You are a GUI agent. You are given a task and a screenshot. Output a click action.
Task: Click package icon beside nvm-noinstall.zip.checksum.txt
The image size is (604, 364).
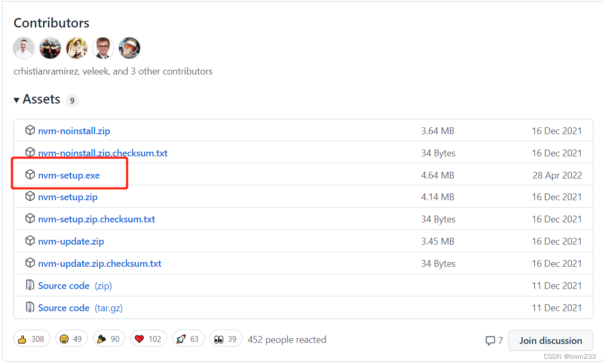30,153
